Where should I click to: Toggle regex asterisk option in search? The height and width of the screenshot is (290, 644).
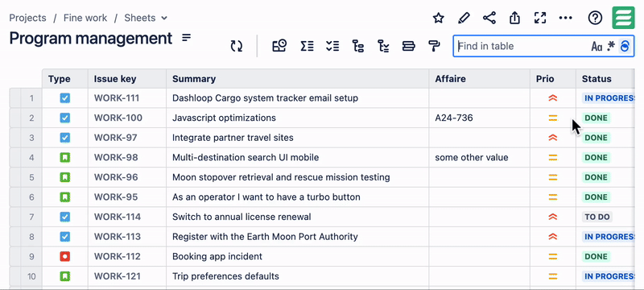pos(611,46)
